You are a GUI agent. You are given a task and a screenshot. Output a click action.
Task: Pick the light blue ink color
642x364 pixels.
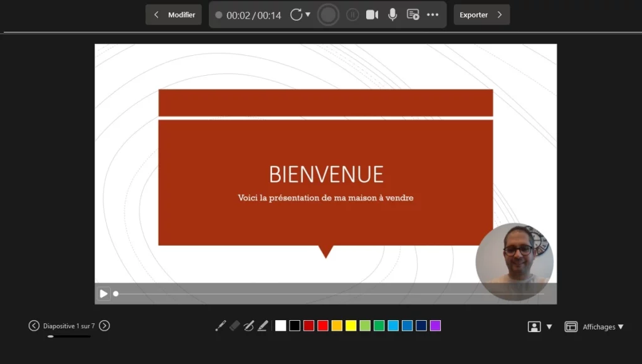(393, 326)
